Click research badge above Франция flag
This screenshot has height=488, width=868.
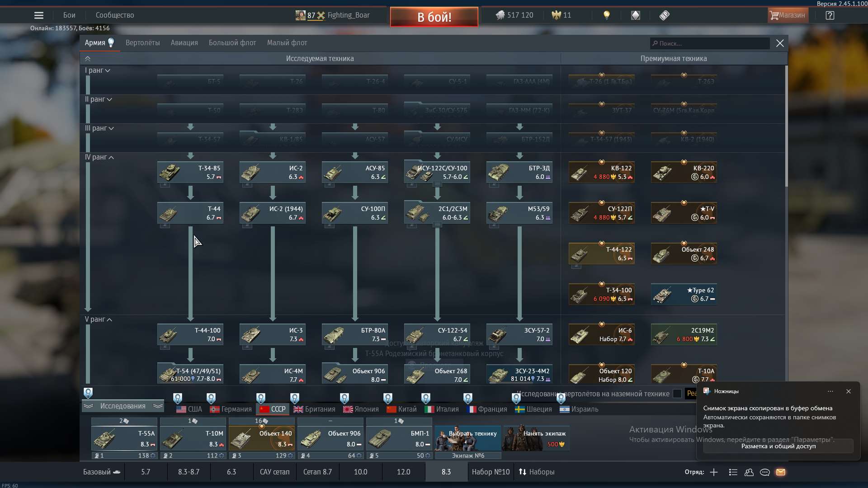468,398
